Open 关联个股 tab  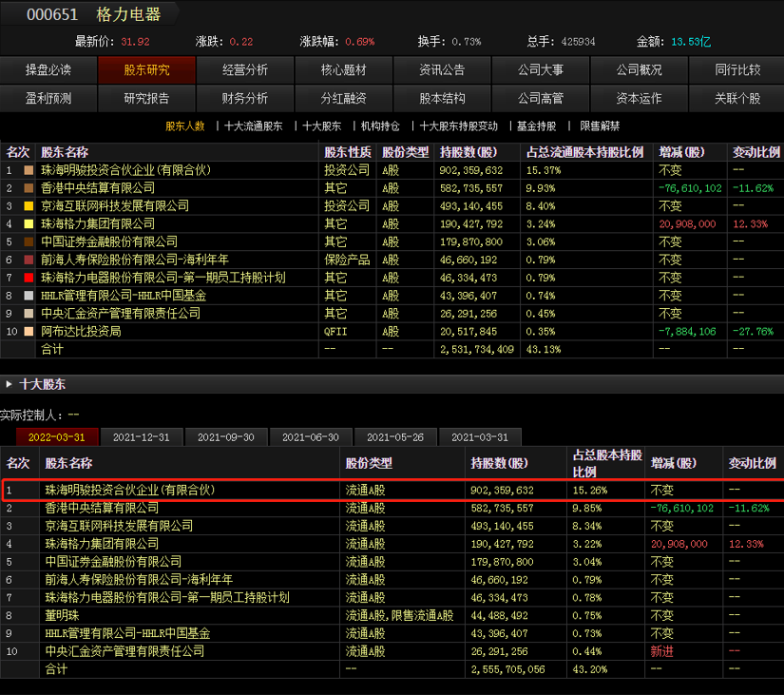tap(737, 98)
